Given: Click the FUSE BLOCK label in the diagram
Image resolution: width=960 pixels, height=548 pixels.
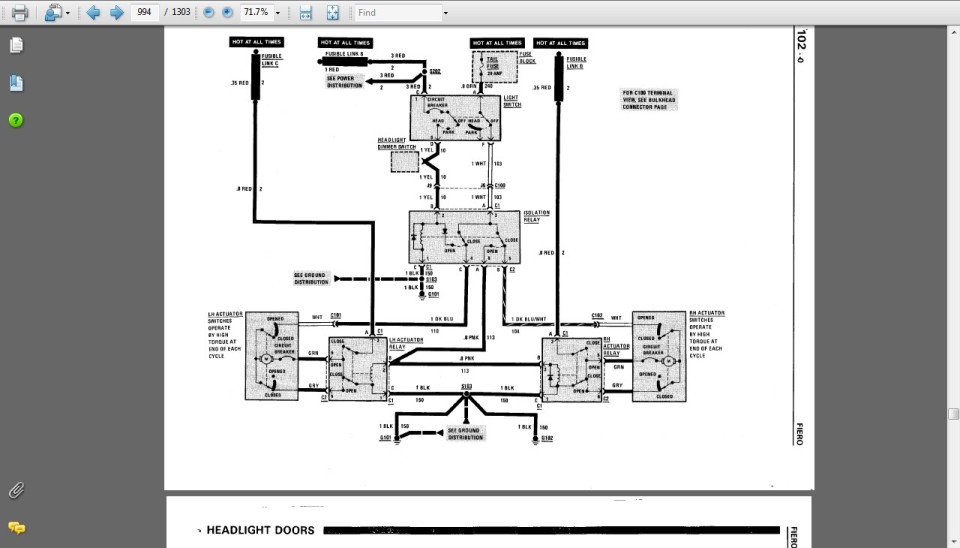Looking at the screenshot, I should tap(527, 58).
